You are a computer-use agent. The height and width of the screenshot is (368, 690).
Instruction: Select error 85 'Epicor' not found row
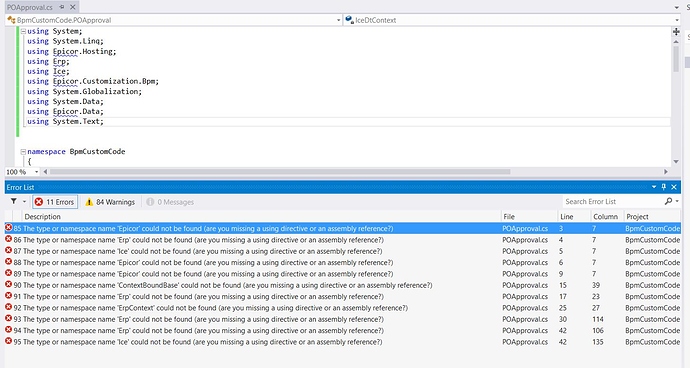(343, 228)
